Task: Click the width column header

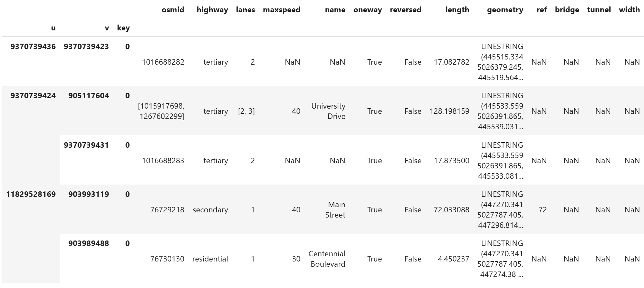Action: [629, 10]
